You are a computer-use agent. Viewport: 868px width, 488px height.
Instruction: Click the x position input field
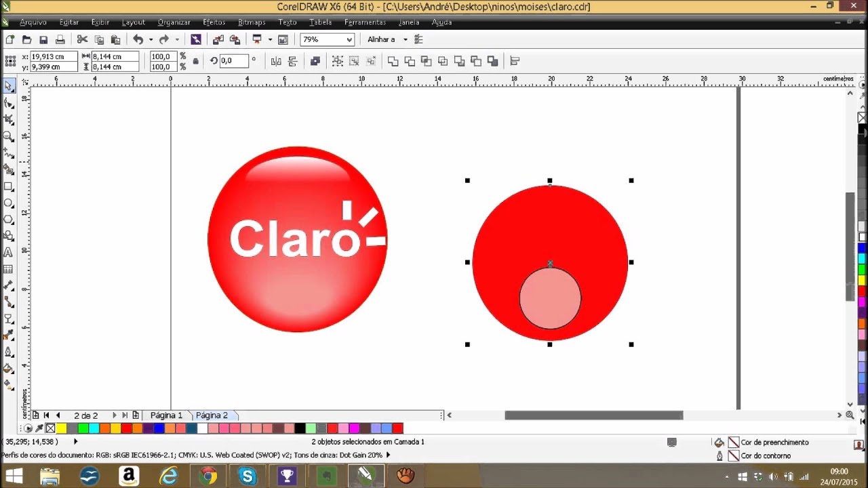(x=53, y=56)
